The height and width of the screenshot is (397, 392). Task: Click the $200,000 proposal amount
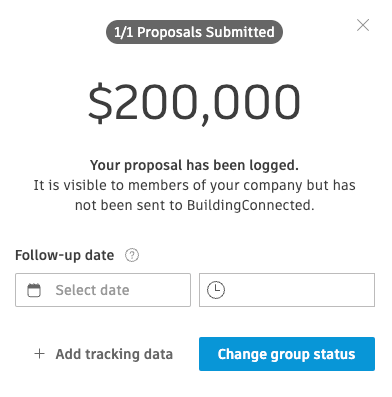(x=194, y=103)
